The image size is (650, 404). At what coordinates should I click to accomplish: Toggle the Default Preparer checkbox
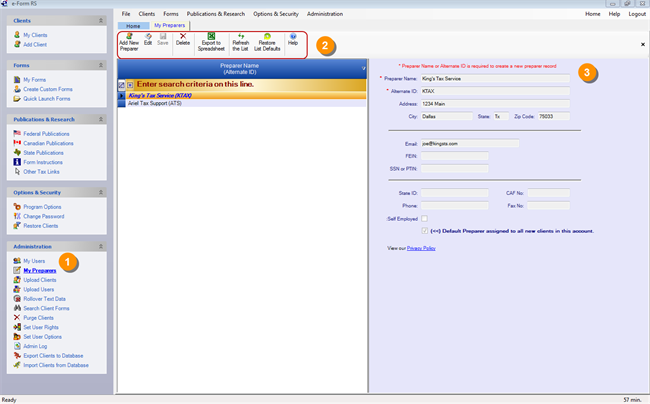pos(425,230)
